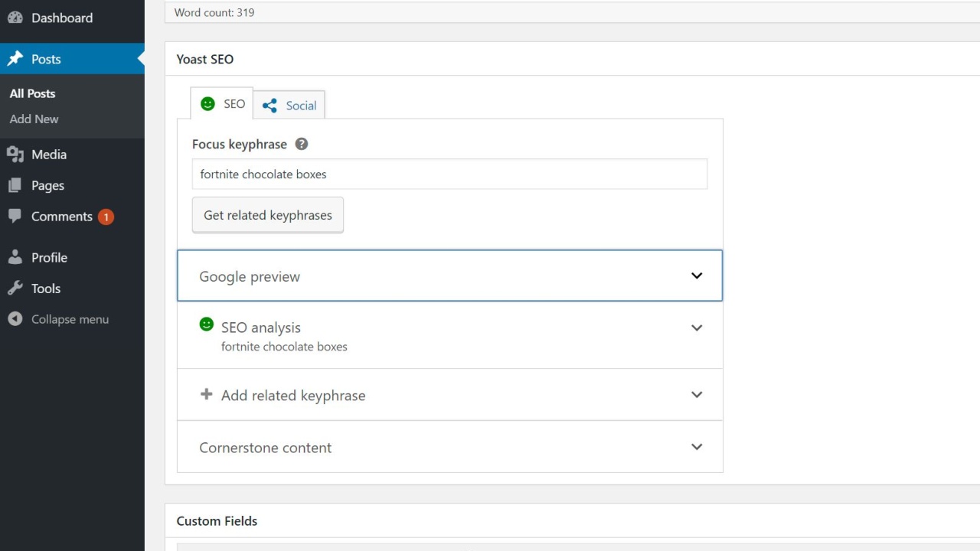Click the Comments speech bubble icon
Viewport: 980px width, 551px height.
click(x=15, y=217)
